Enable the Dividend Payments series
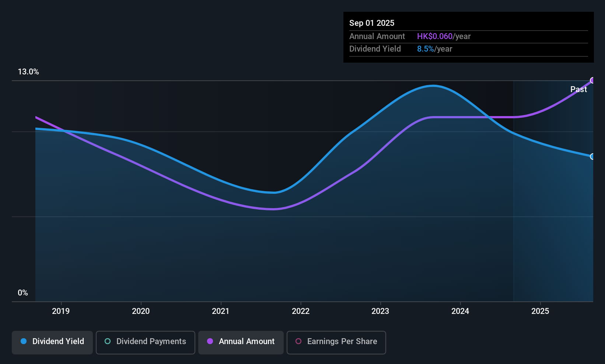Screen dimensions: 605x364 tap(145, 342)
